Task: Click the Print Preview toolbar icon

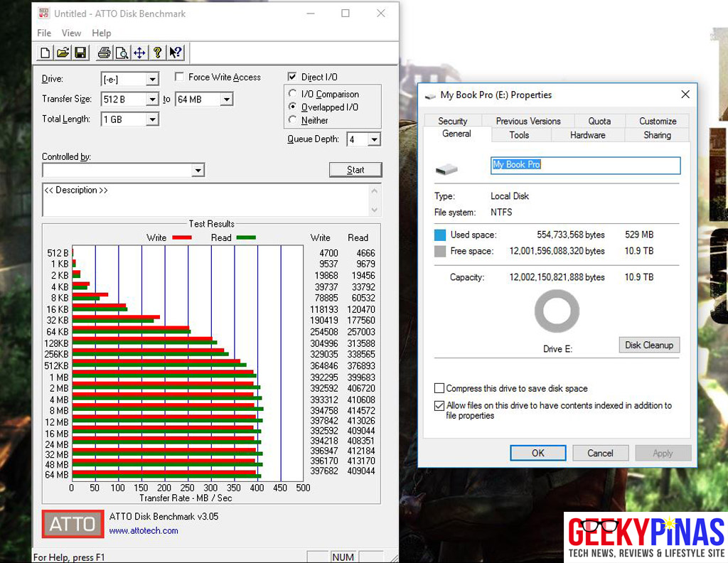Action: click(x=122, y=53)
